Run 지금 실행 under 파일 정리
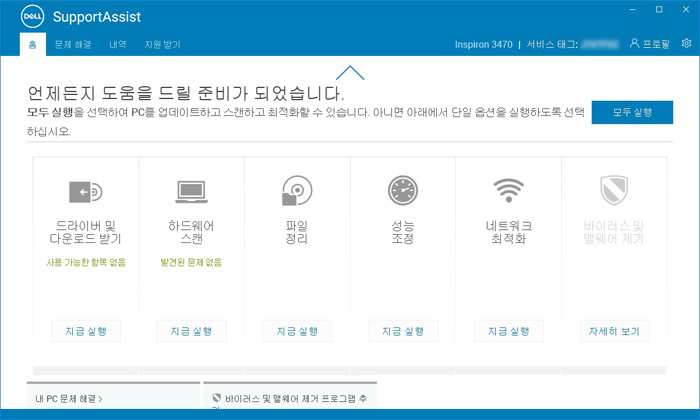Image resolution: width=700 pixels, height=420 pixels. tap(297, 331)
